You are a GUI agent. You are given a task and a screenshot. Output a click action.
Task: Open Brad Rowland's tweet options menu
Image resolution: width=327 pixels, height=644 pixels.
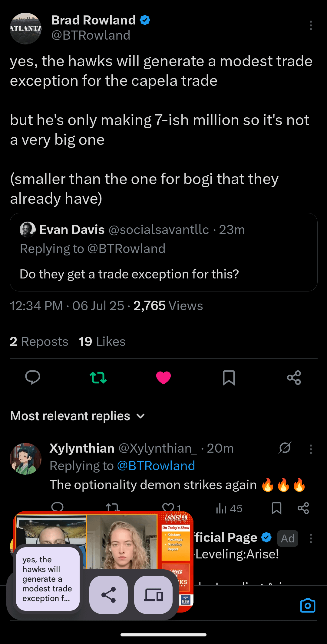click(x=311, y=25)
